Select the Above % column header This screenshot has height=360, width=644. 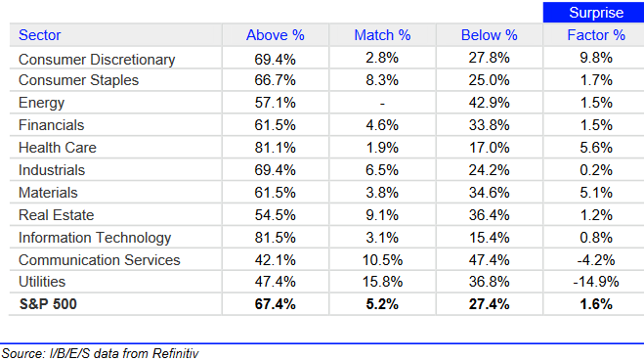[276, 35]
